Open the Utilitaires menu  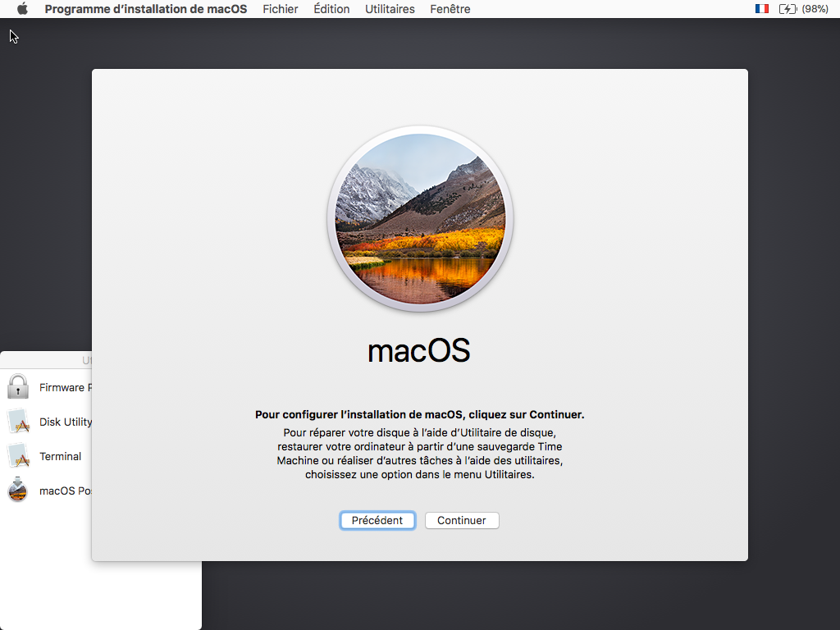(x=390, y=9)
